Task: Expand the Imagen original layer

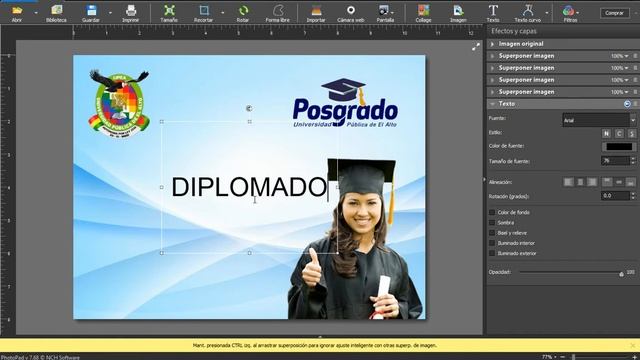Action: pyautogui.click(x=492, y=44)
